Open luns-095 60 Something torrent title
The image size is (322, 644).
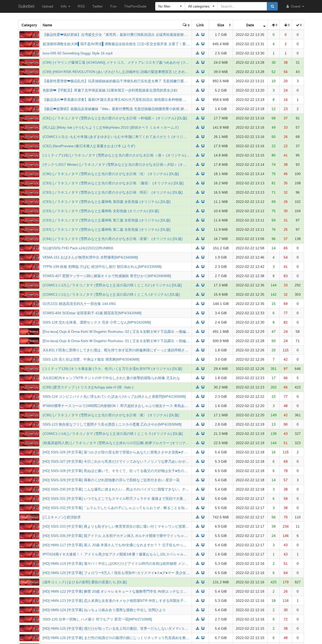[77, 53]
